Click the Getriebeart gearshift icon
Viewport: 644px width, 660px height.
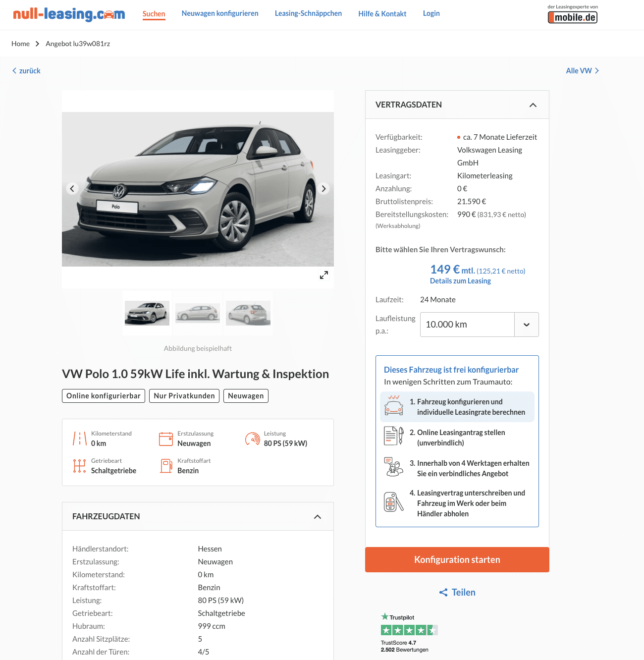tap(80, 466)
